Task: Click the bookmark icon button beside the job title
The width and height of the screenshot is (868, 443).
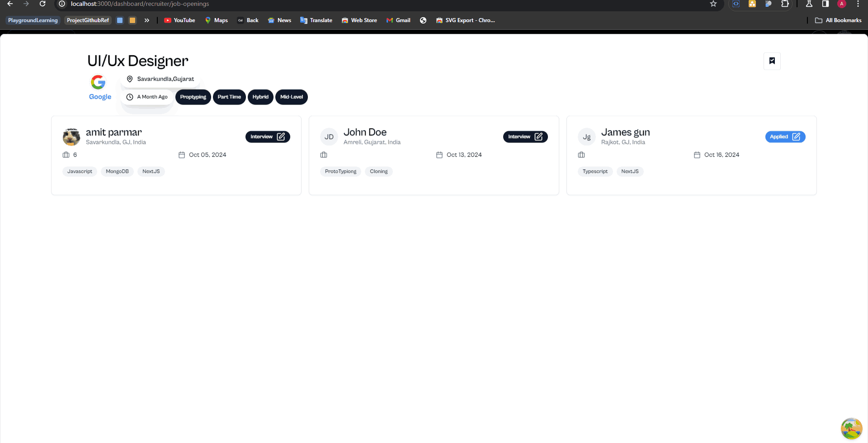Action: click(x=772, y=61)
